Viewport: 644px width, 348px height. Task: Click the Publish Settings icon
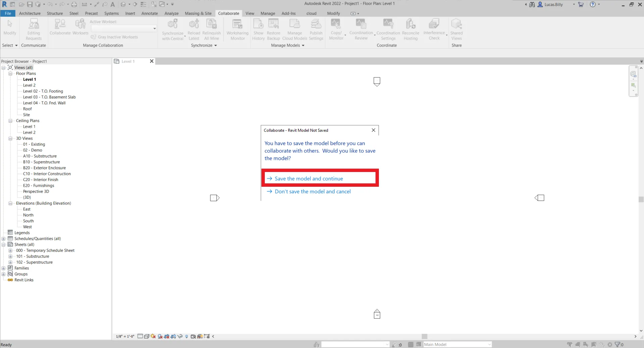(316, 24)
